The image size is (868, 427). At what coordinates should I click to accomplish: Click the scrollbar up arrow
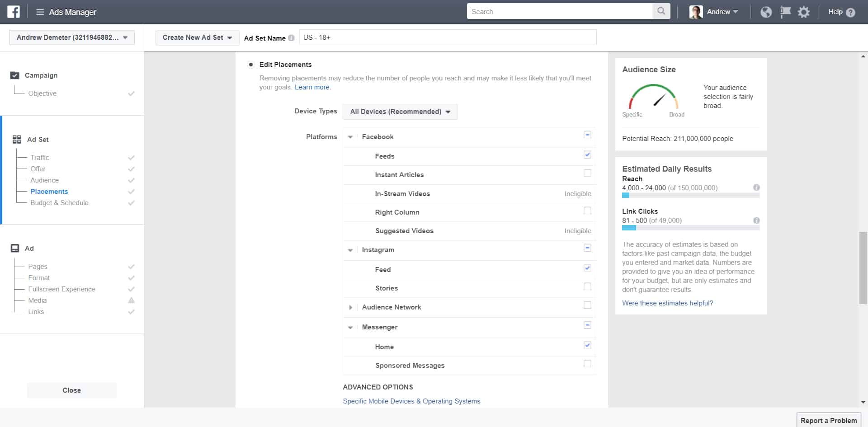coord(863,57)
